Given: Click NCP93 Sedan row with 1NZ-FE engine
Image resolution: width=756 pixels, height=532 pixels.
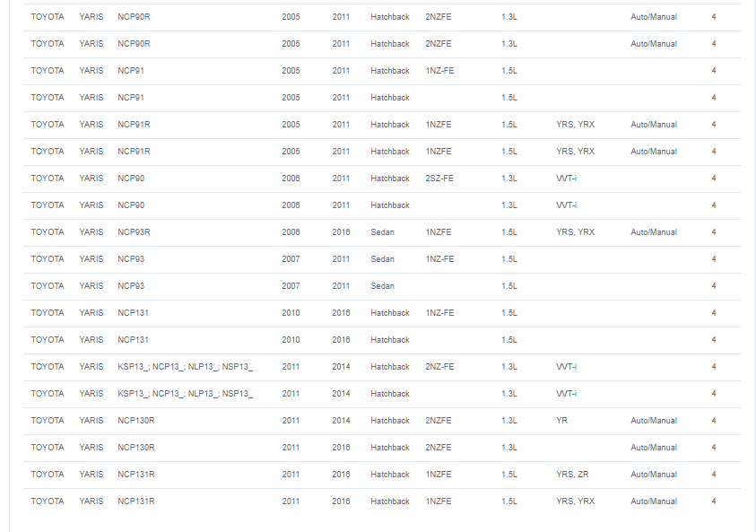Looking at the screenshot, I should 381,259.
